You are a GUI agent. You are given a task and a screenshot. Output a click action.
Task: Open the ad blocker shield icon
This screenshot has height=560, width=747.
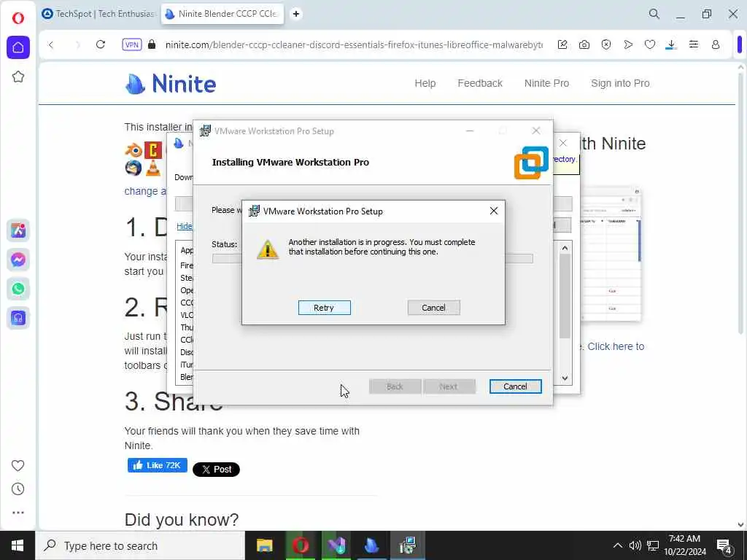tap(606, 44)
